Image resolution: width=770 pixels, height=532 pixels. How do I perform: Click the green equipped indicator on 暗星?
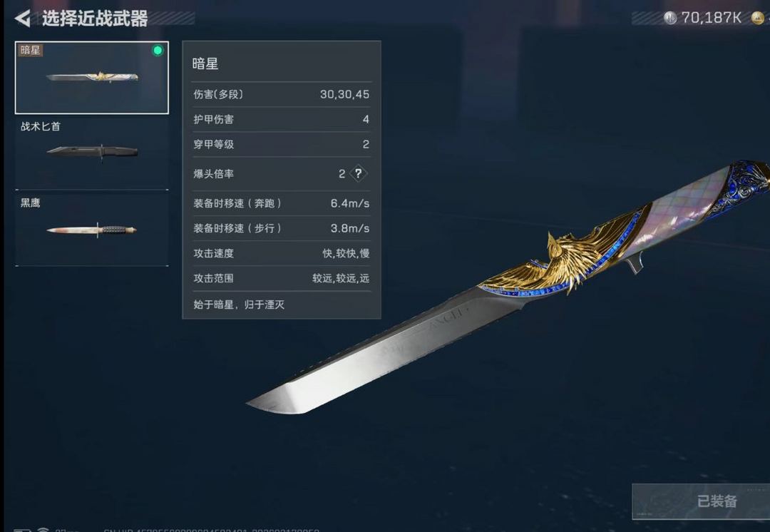click(158, 50)
